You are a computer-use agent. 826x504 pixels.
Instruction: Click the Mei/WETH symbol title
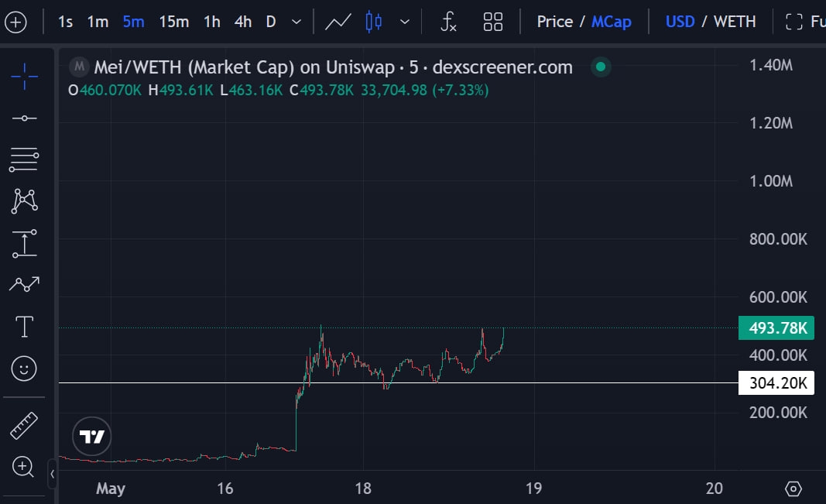tap(333, 67)
